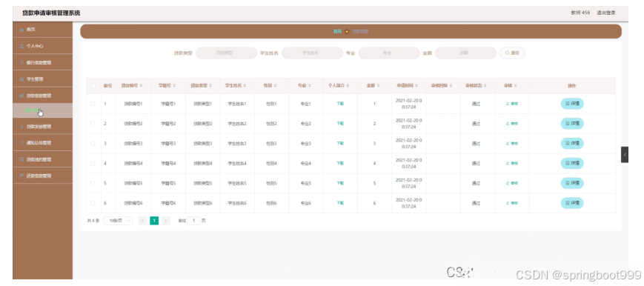This screenshot has width=644, height=286.
Task: Expand 贷款发放管理 using its chevron
Action: [x=65, y=127]
